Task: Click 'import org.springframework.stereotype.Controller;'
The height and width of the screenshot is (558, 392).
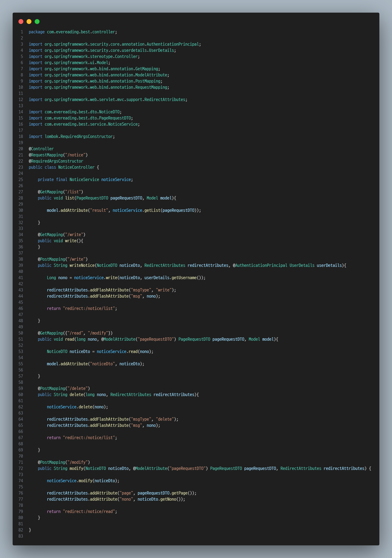Action: click(x=84, y=56)
